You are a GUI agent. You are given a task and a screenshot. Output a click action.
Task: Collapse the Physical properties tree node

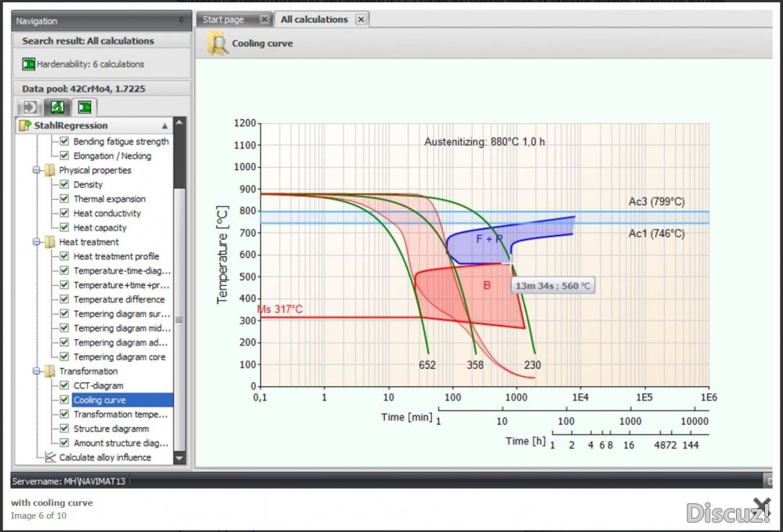pos(37,170)
